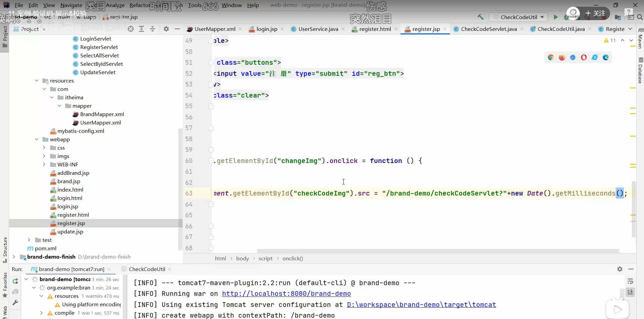The image size is (644, 319).
Task: Switch to the CheckCodeServlet.java editor tab
Action: (489, 29)
